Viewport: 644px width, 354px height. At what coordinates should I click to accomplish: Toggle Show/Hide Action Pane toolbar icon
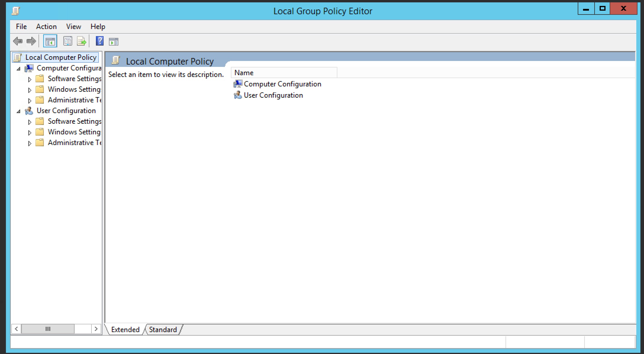pos(113,41)
